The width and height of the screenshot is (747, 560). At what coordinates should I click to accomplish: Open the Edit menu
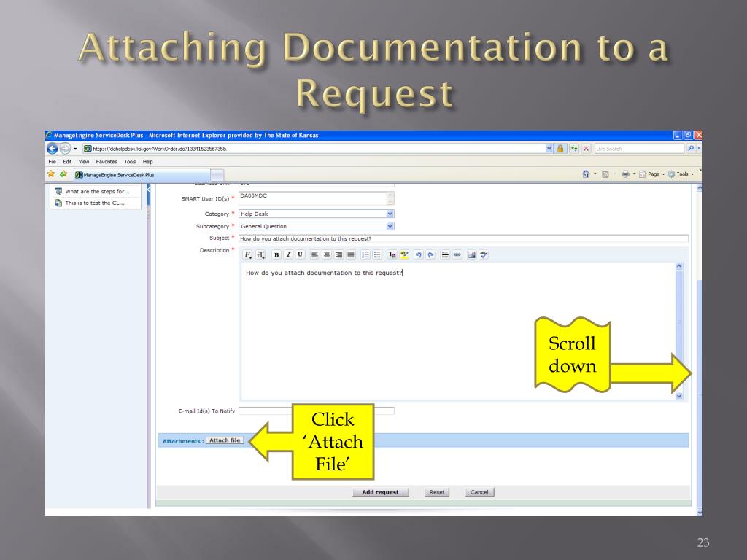(67, 162)
